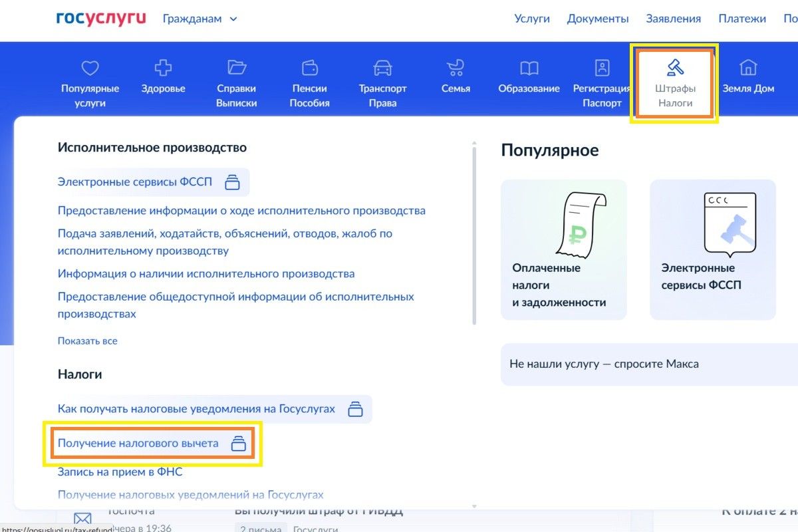Open Предоставление информации о ходе исполнительного производства
Screen dimensions: 798x532
(x=241, y=211)
